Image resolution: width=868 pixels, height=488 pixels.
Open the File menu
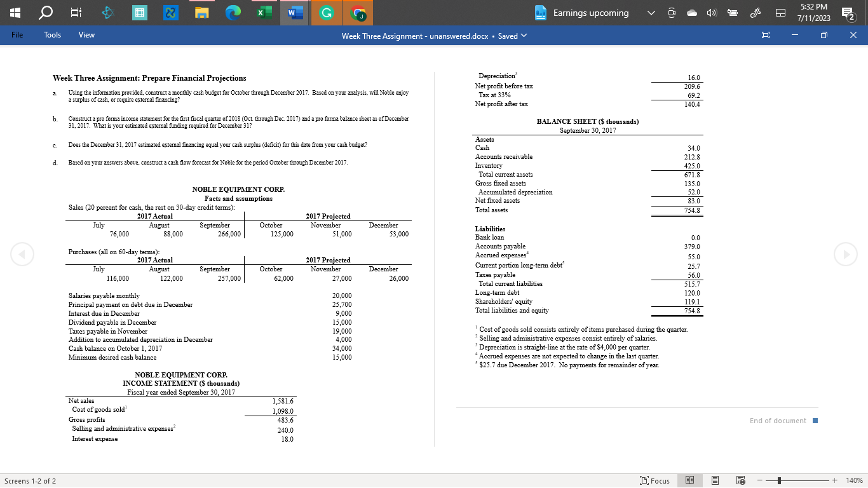point(17,35)
